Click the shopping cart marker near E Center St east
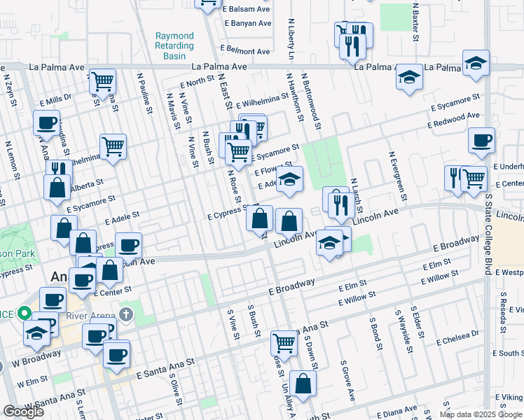This screenshot has width=524, height=420. (x=474, y=180)
